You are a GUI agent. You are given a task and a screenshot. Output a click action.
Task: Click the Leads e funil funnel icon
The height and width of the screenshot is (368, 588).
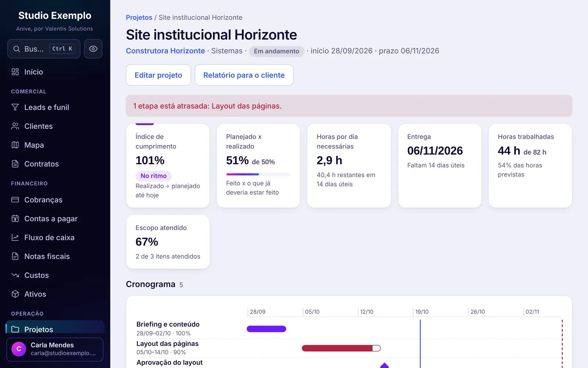15,107
